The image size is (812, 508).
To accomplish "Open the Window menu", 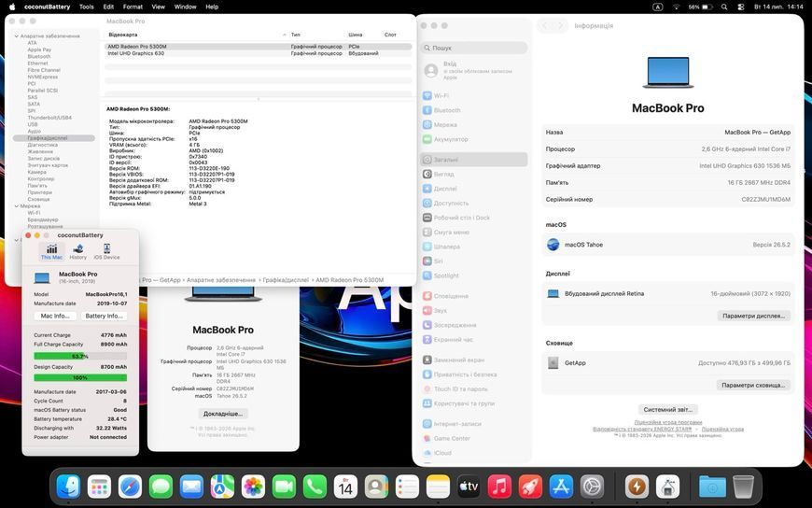I will 185,7.
